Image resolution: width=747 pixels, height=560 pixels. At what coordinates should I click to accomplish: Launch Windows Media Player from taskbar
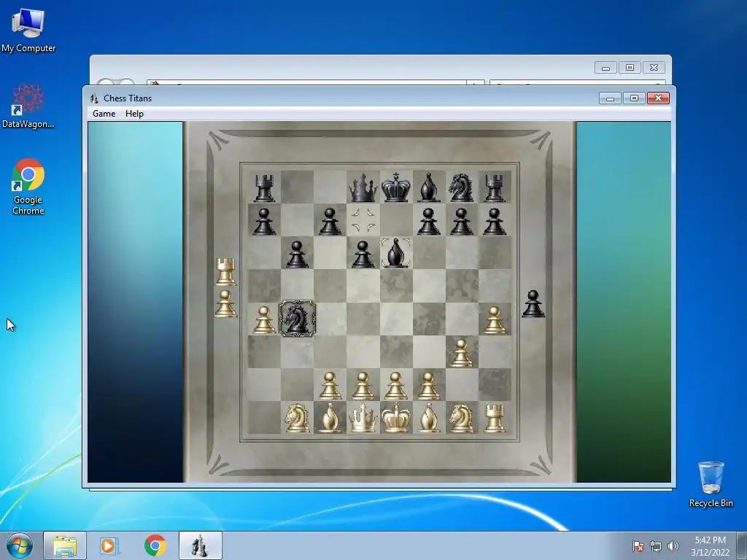point(108,545)
